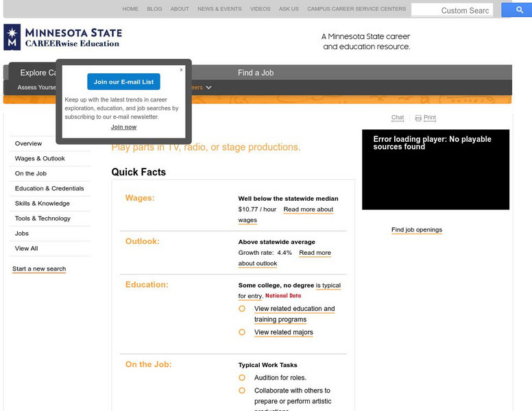Go to the ABOUT page
The width and height of the screenshot is (532, 411).
coord(180,9)
